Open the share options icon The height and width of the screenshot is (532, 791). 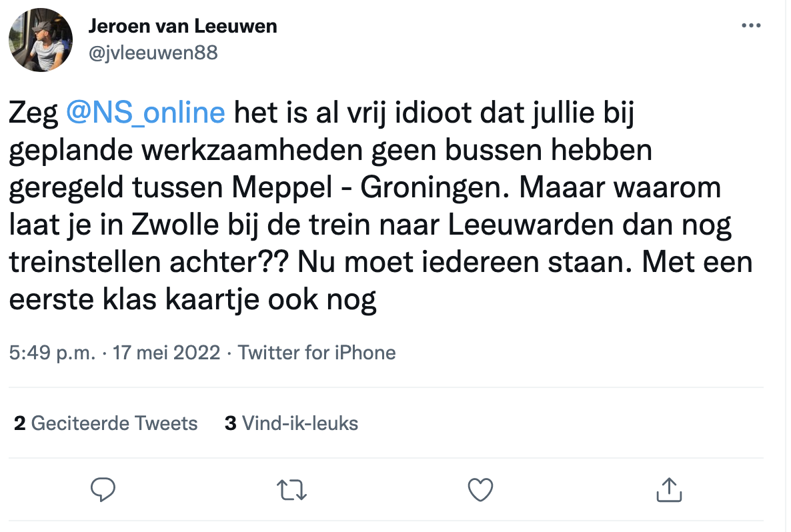(668, 490)
